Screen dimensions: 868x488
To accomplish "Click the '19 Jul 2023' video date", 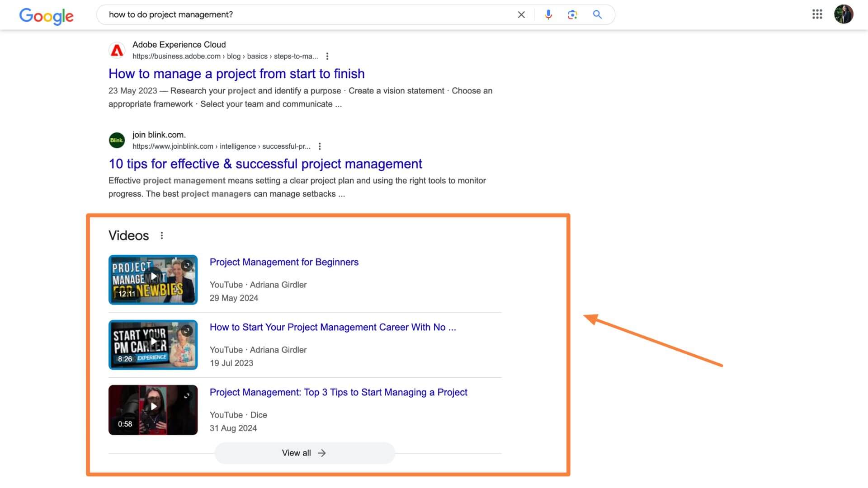I will [231, 363].
